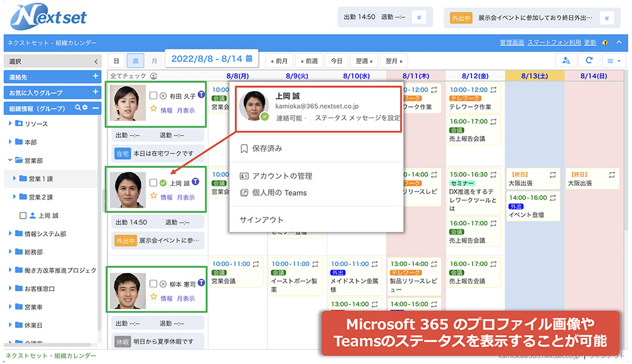This screenshot has height=364, width=632.
Task: Click 有田 久子's offline status icon
Action: 163,96
